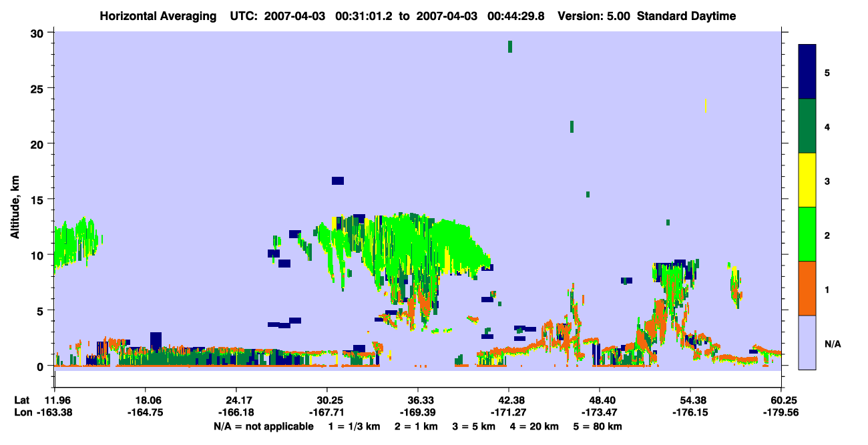868x445 pixels.
Task: Click the dark green feature near 29 km altitude
Action: 510,46
